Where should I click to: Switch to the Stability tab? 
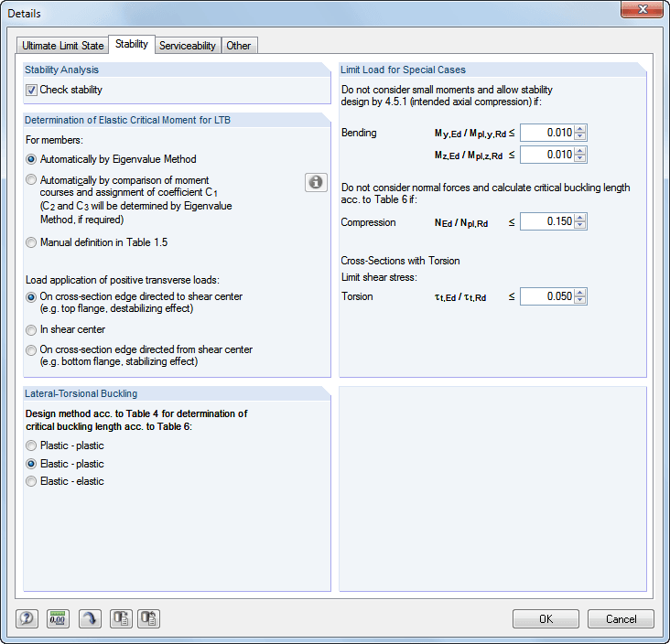(x=132, y=44)
